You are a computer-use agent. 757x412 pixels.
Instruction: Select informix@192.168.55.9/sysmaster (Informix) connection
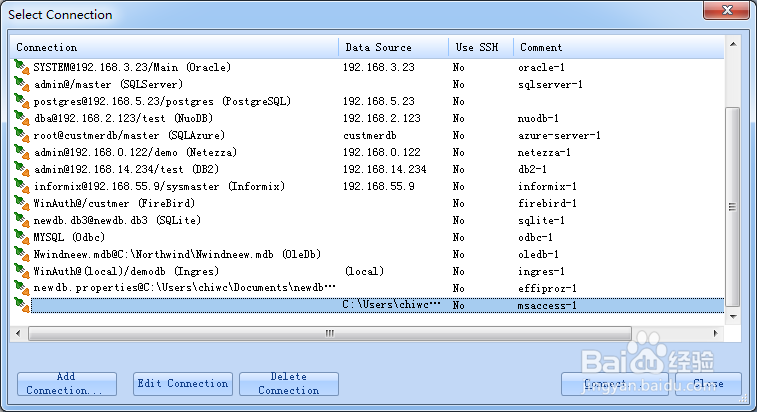click(x=159, y=186)
